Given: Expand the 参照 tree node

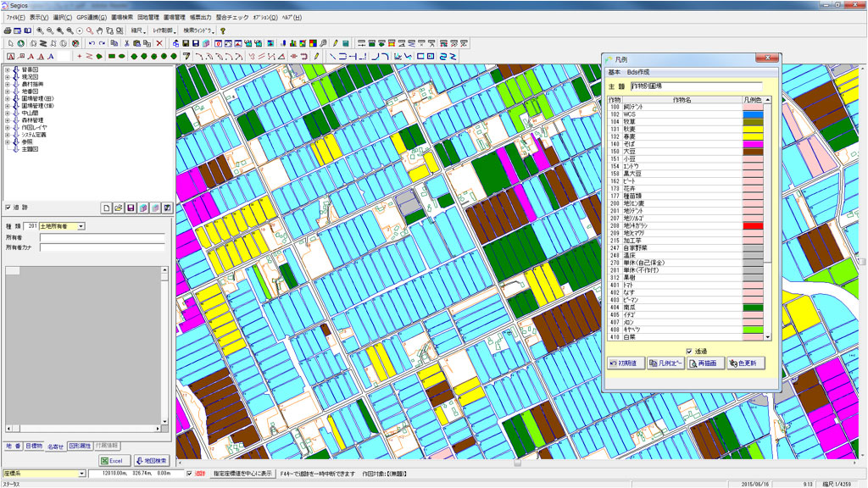Looking at the screenshot, I should pos(7,142).
